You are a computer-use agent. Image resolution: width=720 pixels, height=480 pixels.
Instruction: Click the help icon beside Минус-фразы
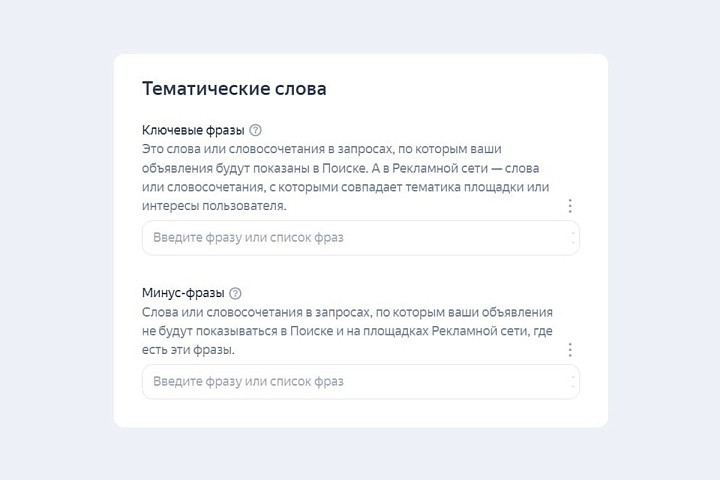[236, 294]
